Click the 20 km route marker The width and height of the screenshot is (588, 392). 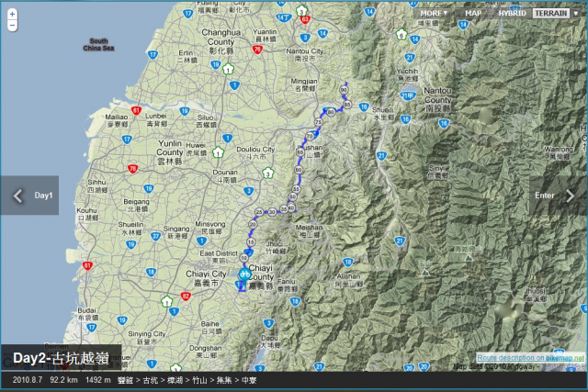pyautogui.click(x=253, y=225)
